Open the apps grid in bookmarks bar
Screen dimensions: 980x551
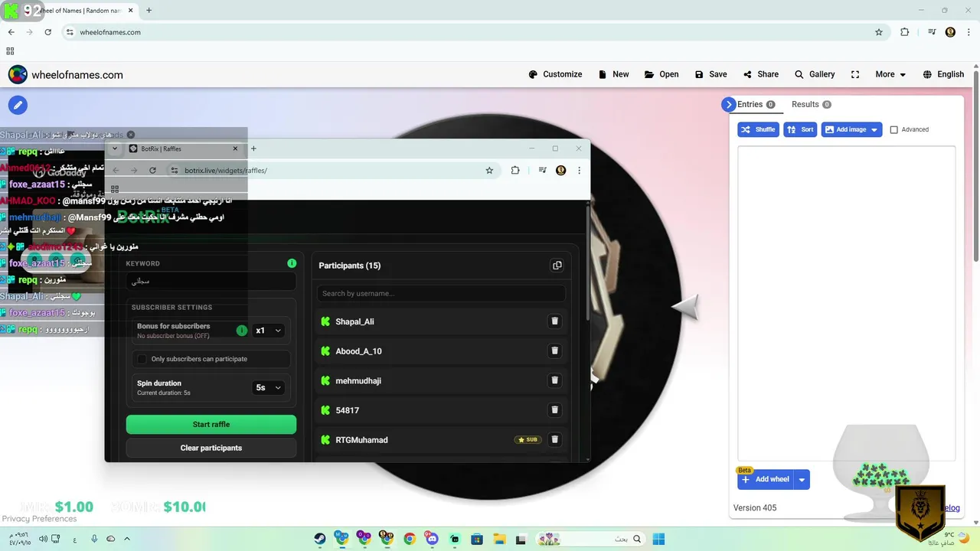10,51
